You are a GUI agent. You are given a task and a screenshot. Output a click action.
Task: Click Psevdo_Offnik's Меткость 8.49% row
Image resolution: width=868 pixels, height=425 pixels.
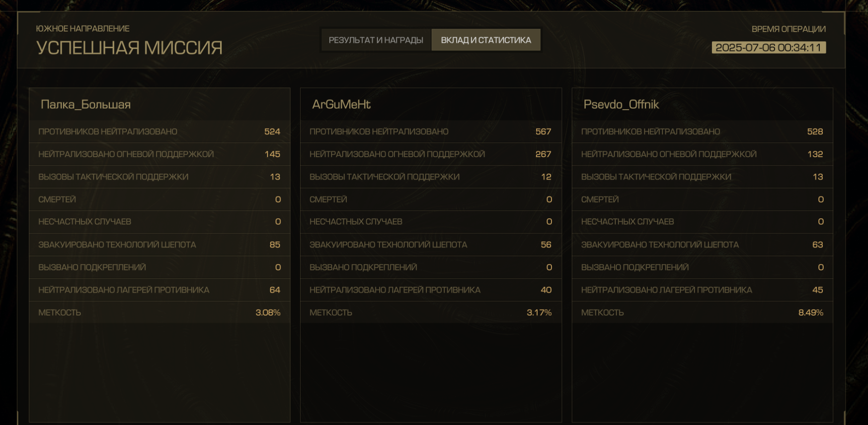(702, 312)
